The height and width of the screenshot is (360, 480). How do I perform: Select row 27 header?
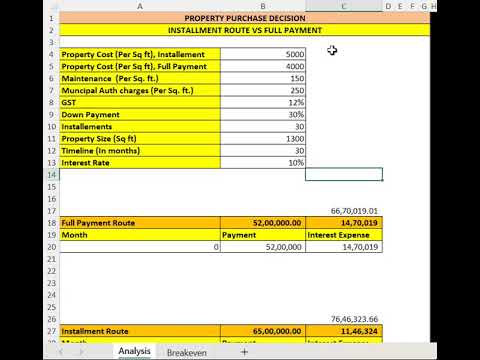[x=52, y=331]
